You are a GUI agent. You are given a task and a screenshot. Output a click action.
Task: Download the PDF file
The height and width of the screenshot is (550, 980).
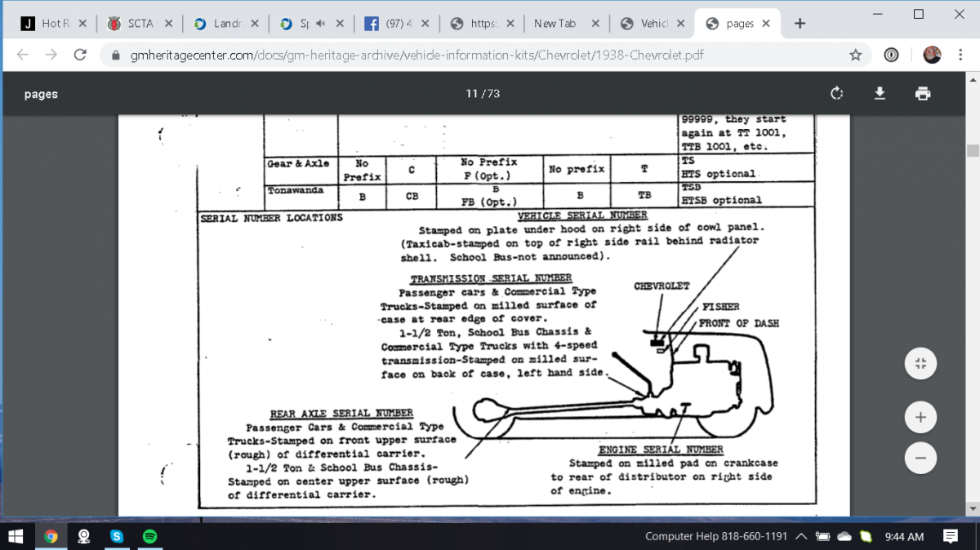880,94
